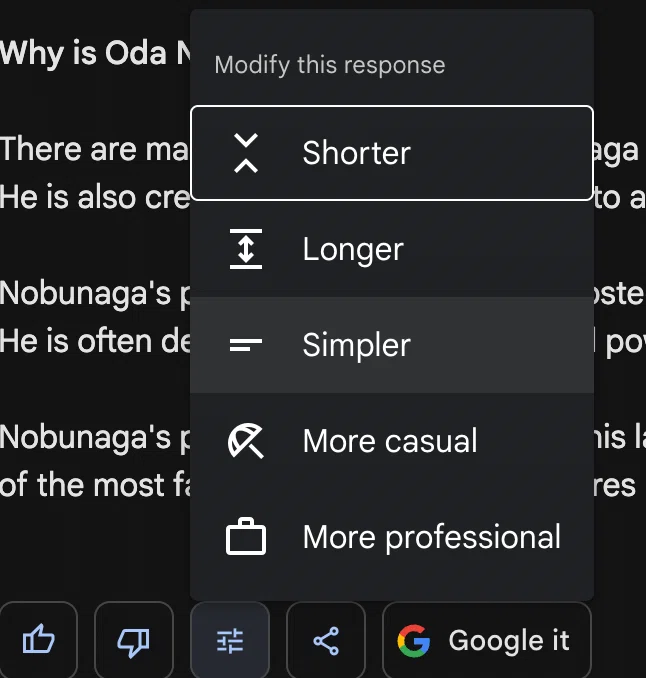
Task: Click the beach umbrella icon for More casual
Action: pos(246,441)
